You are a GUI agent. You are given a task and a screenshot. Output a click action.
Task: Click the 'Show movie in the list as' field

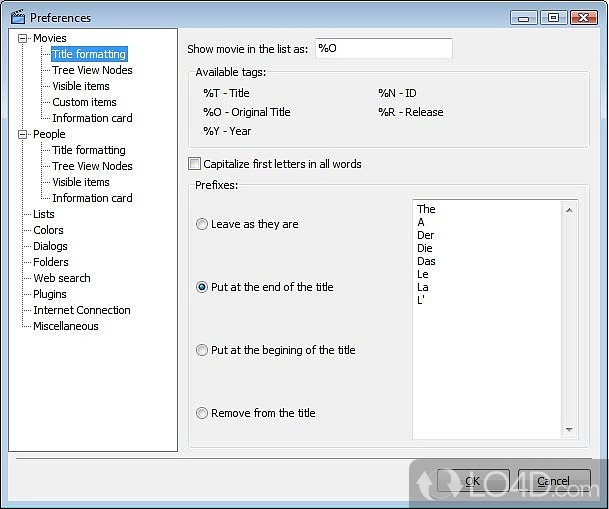click(383, 48)
